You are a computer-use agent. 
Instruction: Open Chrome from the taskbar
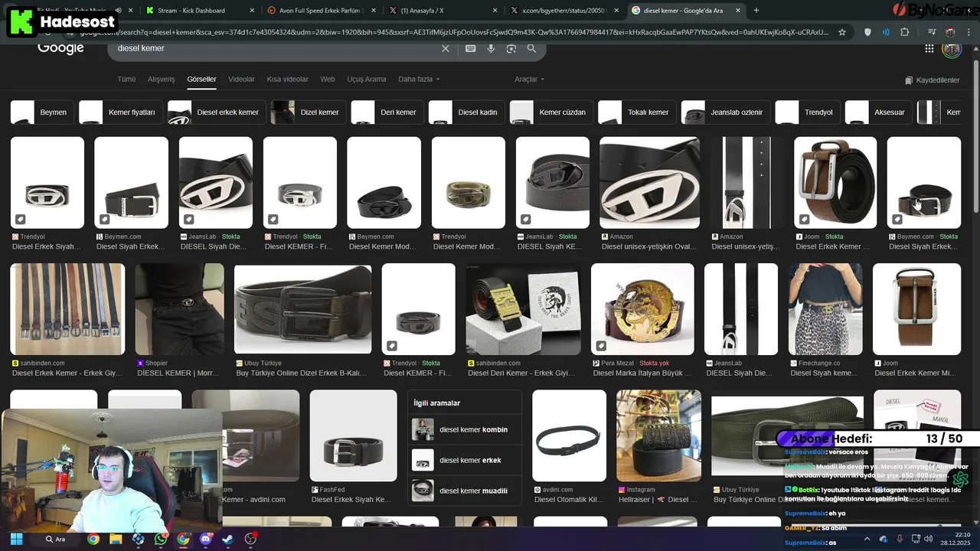[93, 539]
